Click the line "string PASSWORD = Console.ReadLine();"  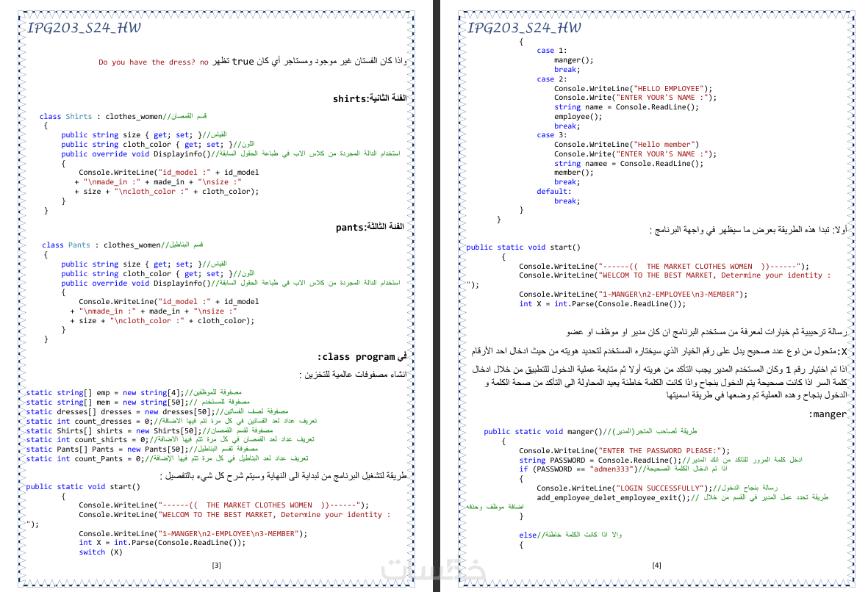click(x=600, y=461)
